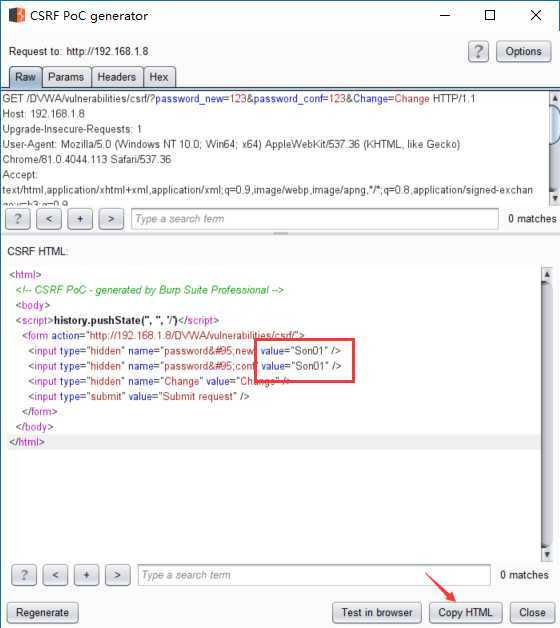560x628 pixels.
Task: Minimize the CSRF PoC generator window
Action: [445, 15]
